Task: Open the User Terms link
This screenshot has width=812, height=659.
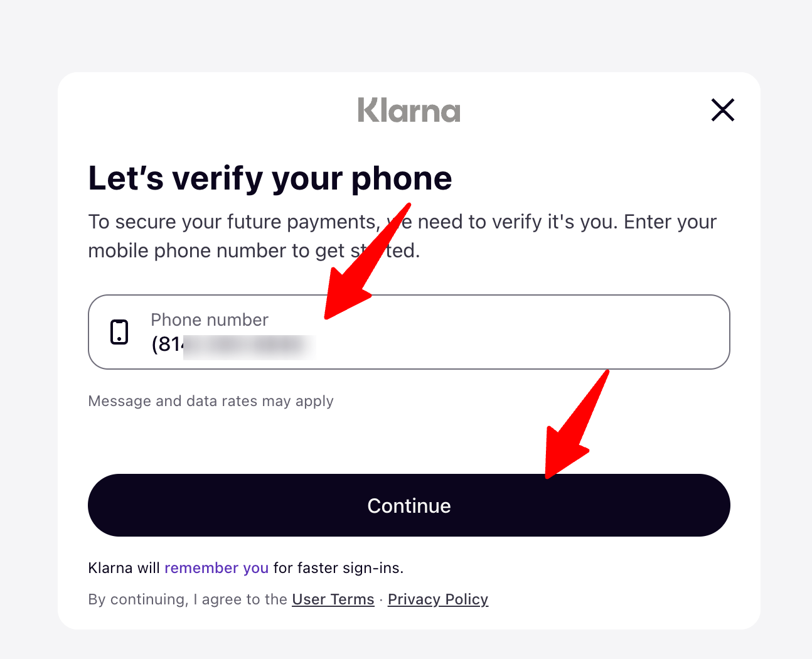Action: pos(333,599)
